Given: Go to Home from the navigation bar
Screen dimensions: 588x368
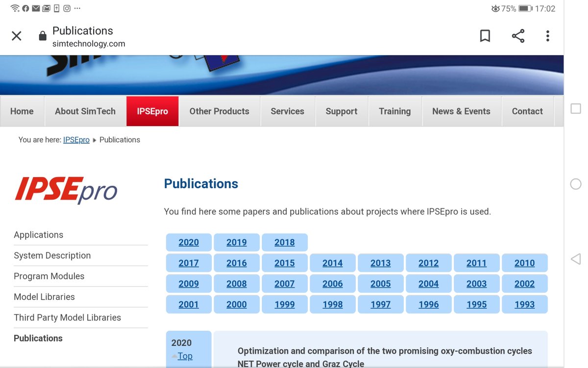Looking at the screenshot, I should click(x=22, y=111).
